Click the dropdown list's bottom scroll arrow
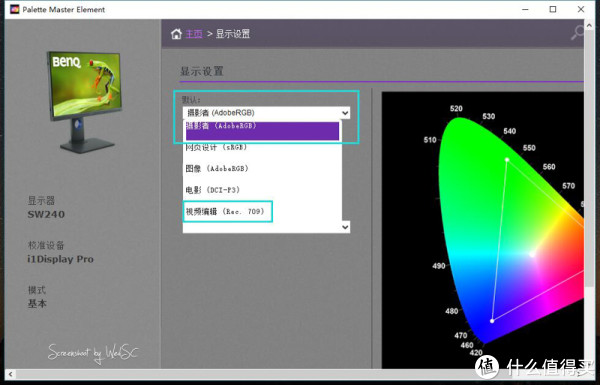This screenshot has width=600, height=385. click(x=345, y=227)
